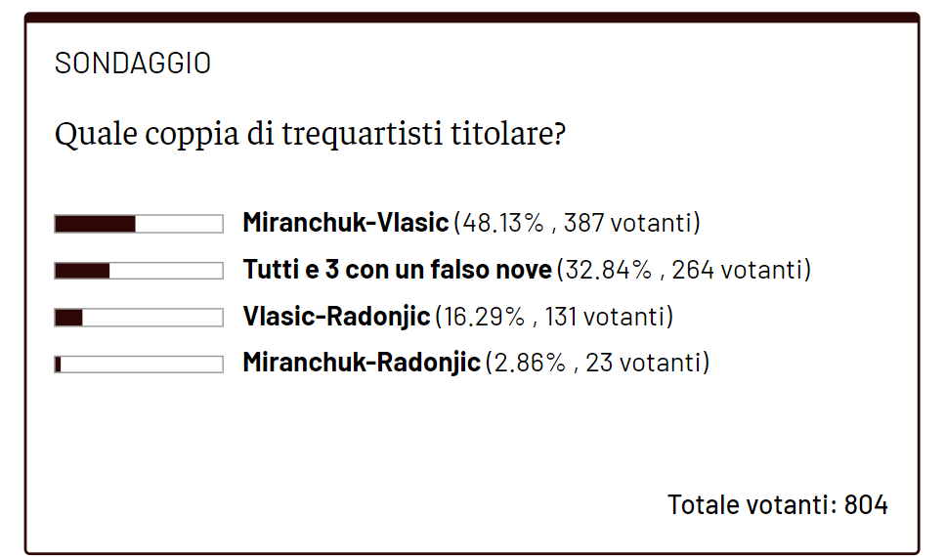Click the 2.86% percentage value

tap(529, 364)
